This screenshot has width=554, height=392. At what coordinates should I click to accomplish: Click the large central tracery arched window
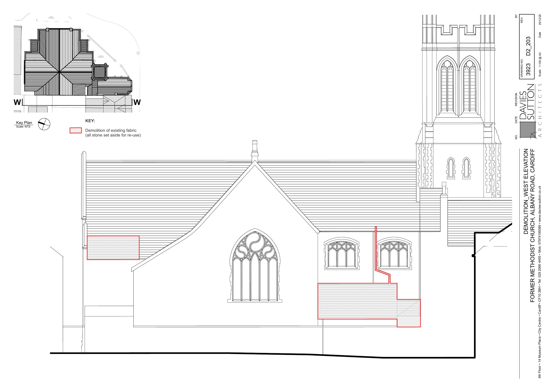point(255,266)
